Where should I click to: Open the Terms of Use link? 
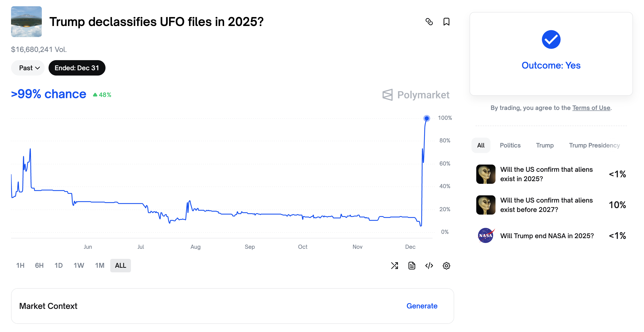click(591, 108)
